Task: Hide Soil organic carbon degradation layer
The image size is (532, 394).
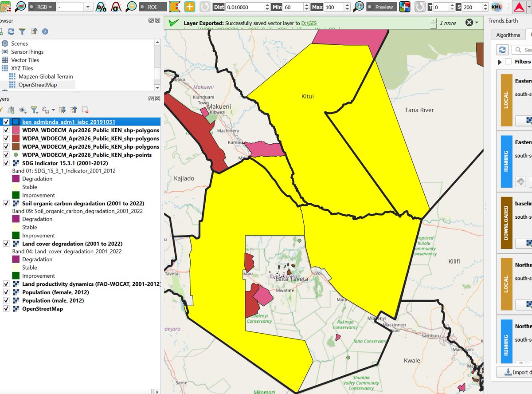Action: click(6, 203)
